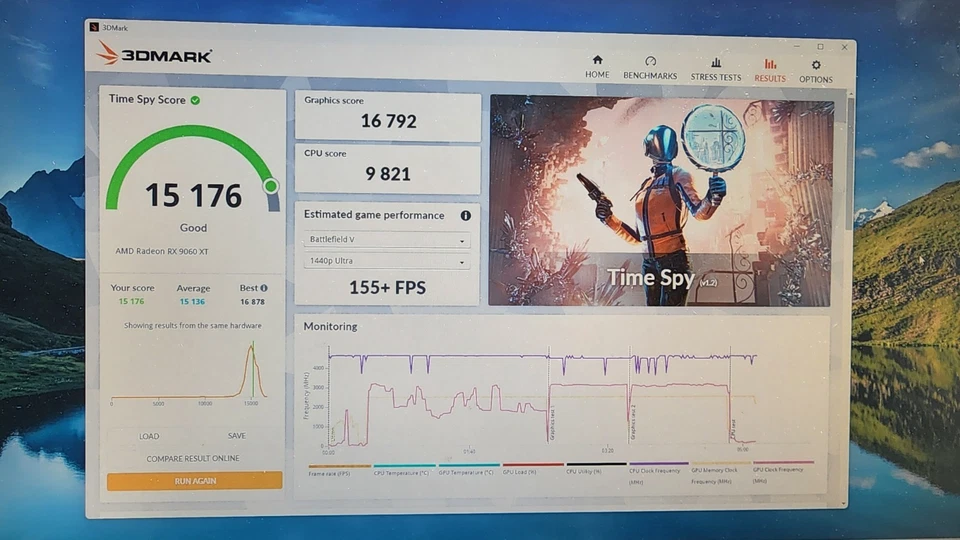Image resolution: width=960 pixels, height=540 pixels.
Task: Minimize the 3DMark window
Action: pyautogui.click(x=797, y=46)
